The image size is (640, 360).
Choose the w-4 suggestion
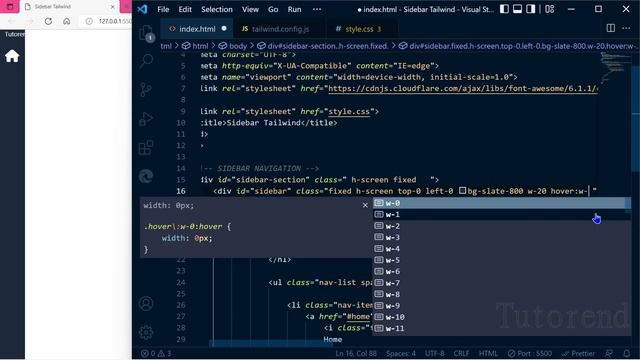(x=502, y=249)
